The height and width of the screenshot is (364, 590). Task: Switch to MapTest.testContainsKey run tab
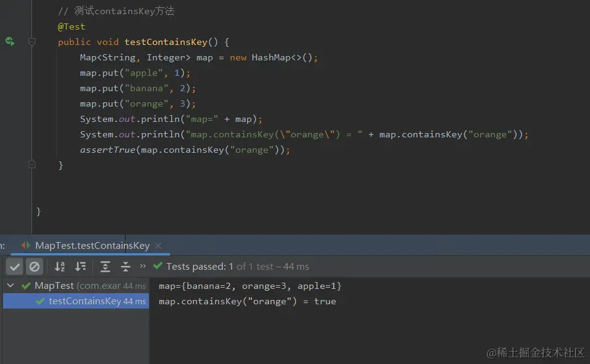(92, 245)
